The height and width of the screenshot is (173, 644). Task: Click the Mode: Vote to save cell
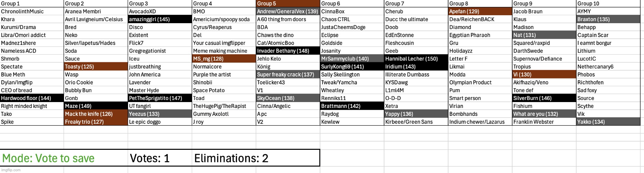click(64, 158)
